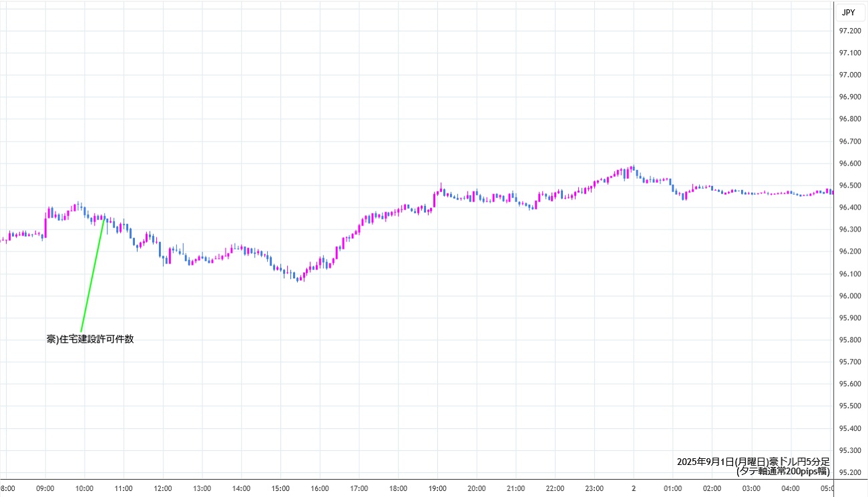This screenshot has height=497, width=868.
Task: Click the 19:00 time axis label
Action: [437, 488]
